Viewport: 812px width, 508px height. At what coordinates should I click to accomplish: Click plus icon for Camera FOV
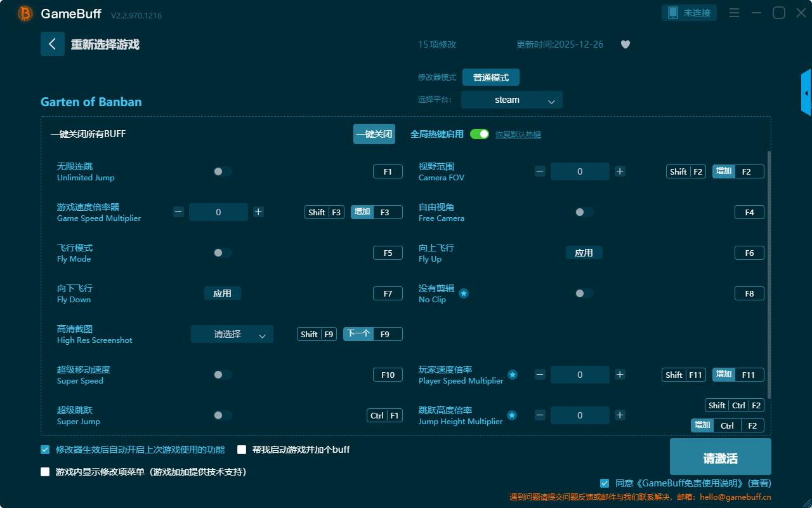[620, 171]
